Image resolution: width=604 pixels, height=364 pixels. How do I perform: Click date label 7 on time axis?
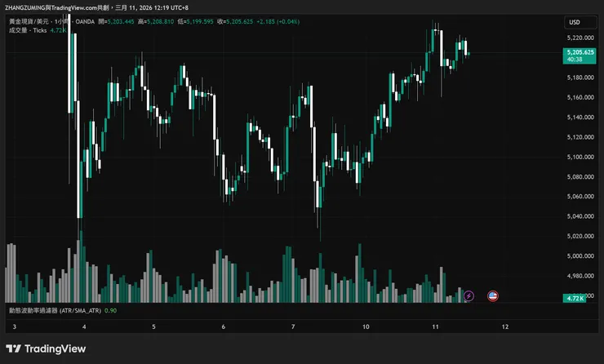(293, 326)
